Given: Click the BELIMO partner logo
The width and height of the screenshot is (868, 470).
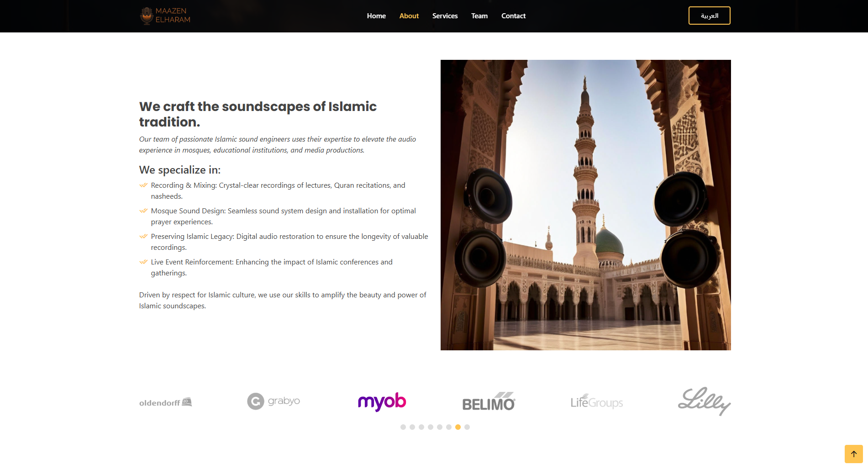Looking at the screenshot, I should pos(489,402).
